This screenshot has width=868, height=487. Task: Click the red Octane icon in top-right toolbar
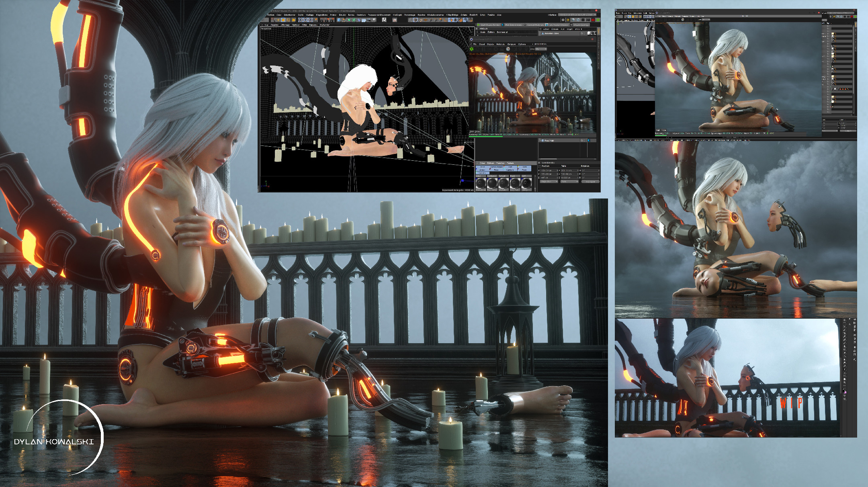click(x=593, y=20)
